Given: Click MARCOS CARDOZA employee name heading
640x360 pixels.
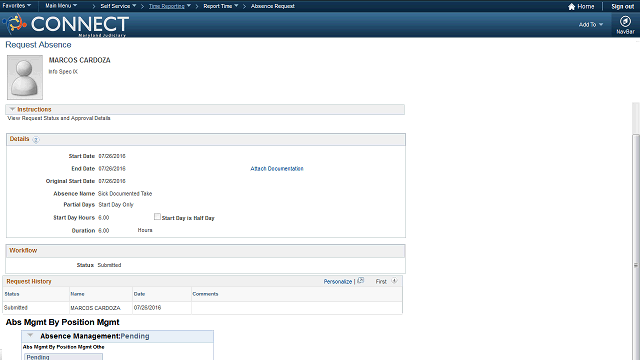Looking at the screenshot, I should pos(80,60).
